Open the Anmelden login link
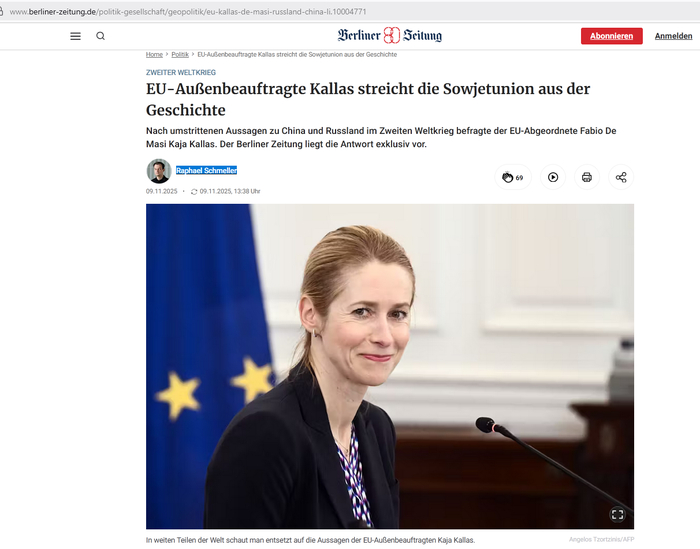The width and height of the screenshot is (700, 549). [x=673, y=36]
